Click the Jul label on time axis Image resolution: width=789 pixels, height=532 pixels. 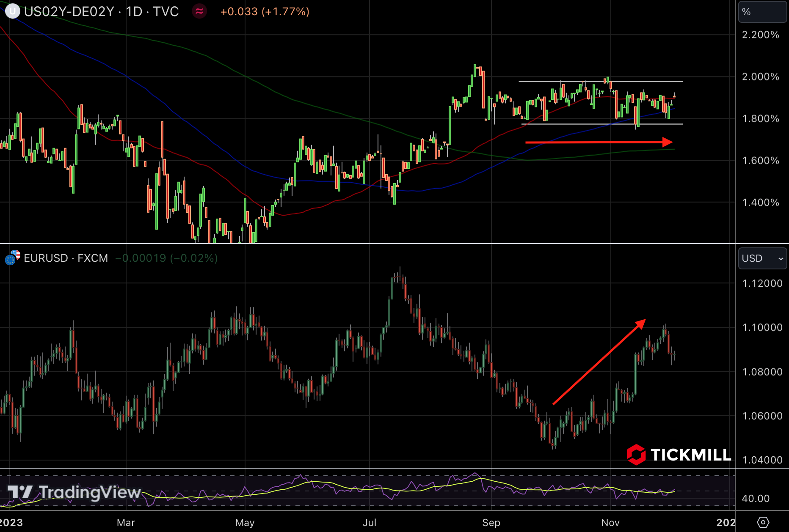pyautogui.click(x=370, y=523)
